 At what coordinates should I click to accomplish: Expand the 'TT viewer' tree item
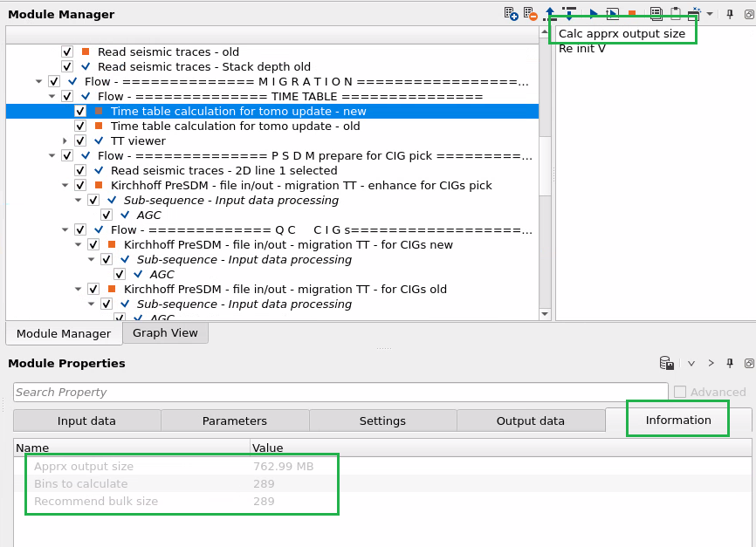[x=65, y=140]
